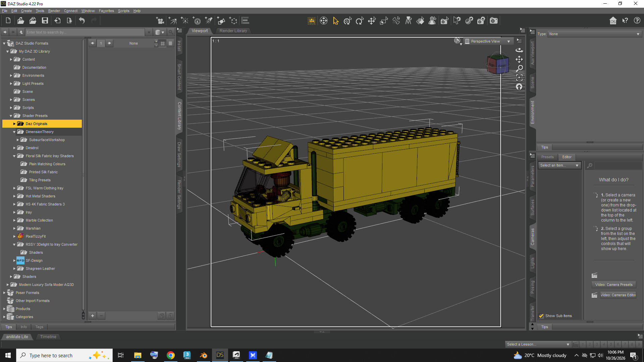Expand the Poser Formats node
This screenshot has width=644, height=362.
(x=4, y=293)
